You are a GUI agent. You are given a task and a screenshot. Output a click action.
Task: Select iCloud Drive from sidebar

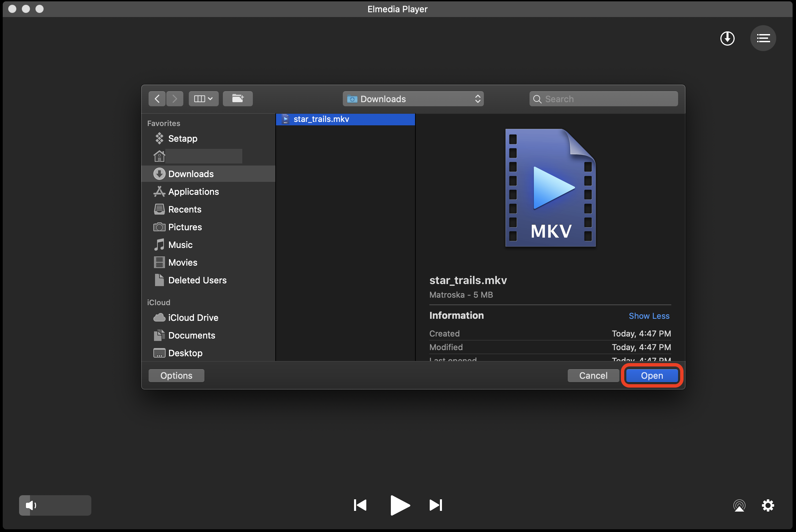click(193, 316)
